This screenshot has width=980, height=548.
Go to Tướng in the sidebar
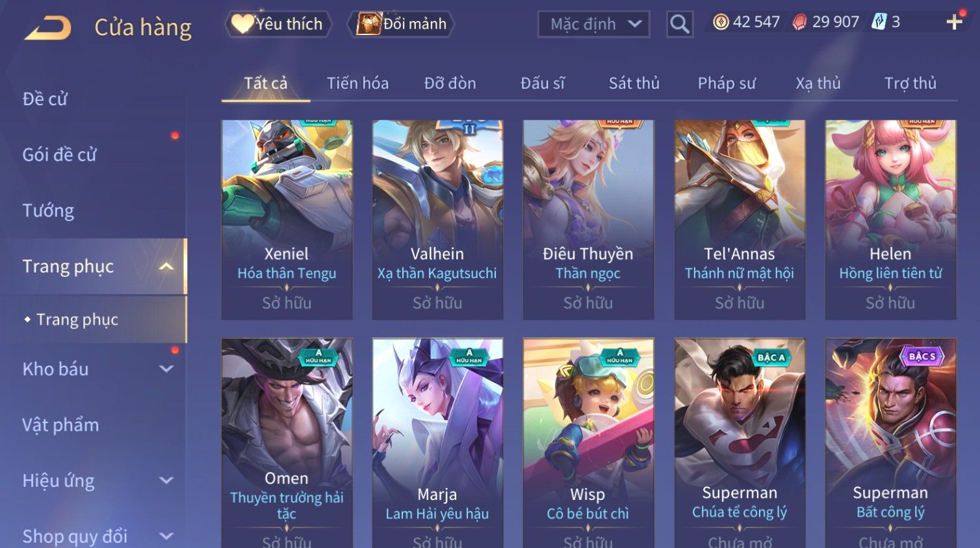click(48, 211)
